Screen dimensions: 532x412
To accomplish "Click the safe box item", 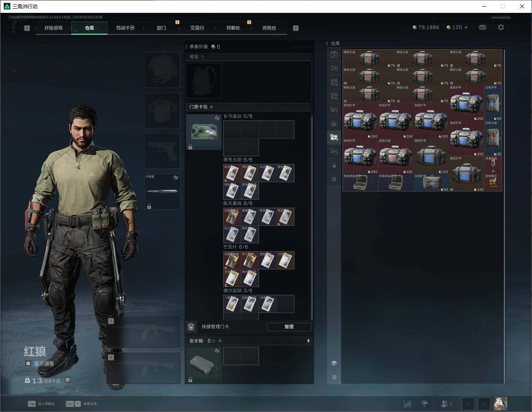I will [x=204, y=365].
